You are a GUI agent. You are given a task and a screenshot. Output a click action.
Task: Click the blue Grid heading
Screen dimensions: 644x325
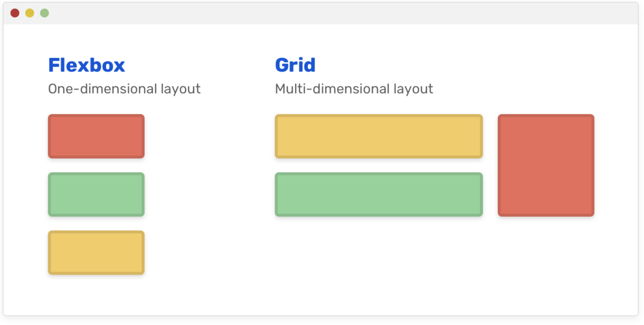[295, 65]
